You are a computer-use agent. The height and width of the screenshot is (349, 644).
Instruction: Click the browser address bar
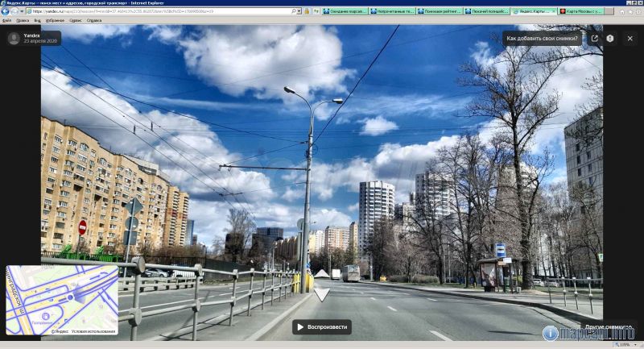(161, 11)
